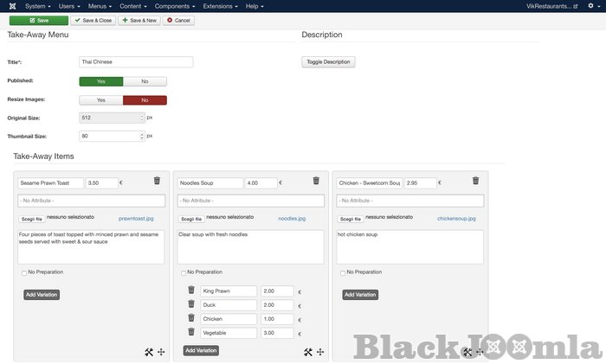Adjust the Thumbnail Size stepper
This screenshot has width=606, height=364.
pyautogui.click(x=142, y=136)
